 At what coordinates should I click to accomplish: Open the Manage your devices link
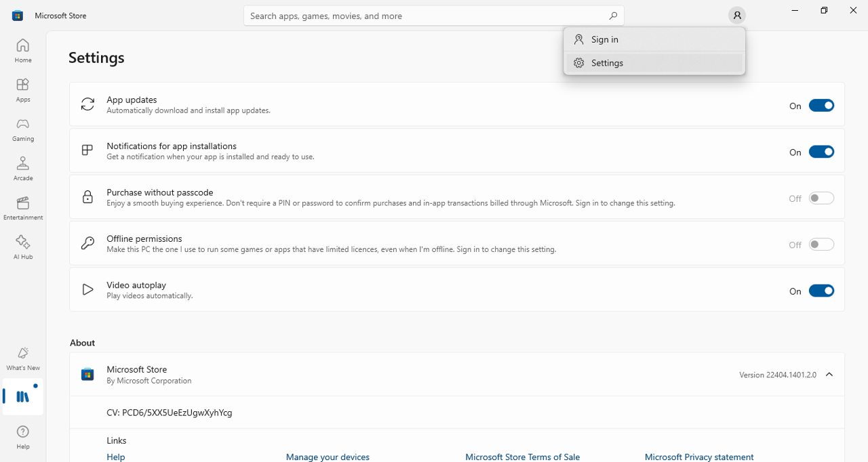coord(328,457)
